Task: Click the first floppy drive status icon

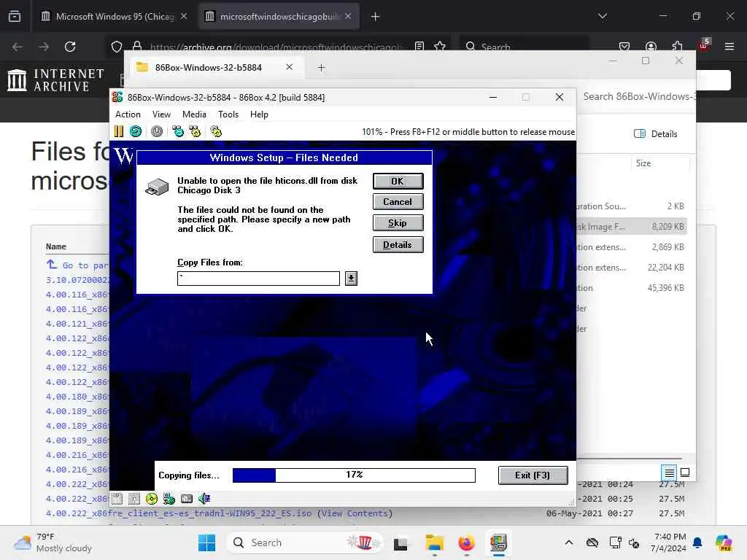Action: (x=117, y=499)
